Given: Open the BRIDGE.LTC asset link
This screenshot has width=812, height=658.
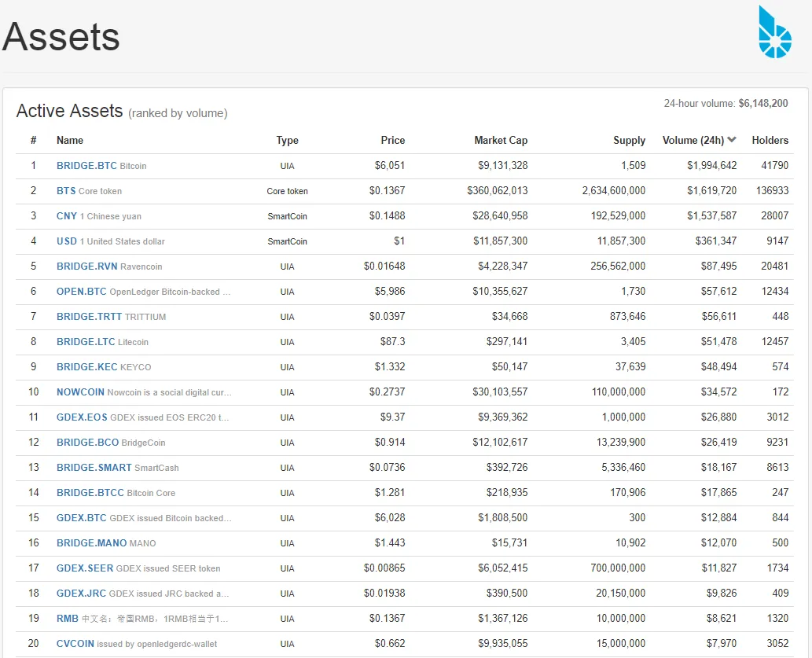Looking at the screenshot, I should pyautogui.click(x=86, y=342).
